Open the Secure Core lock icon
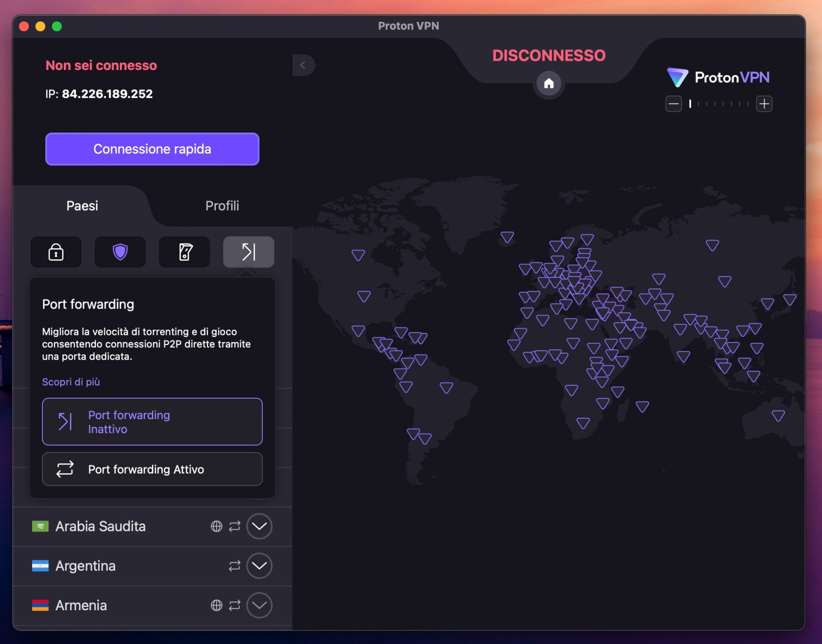822x644 pixels. 56,252
